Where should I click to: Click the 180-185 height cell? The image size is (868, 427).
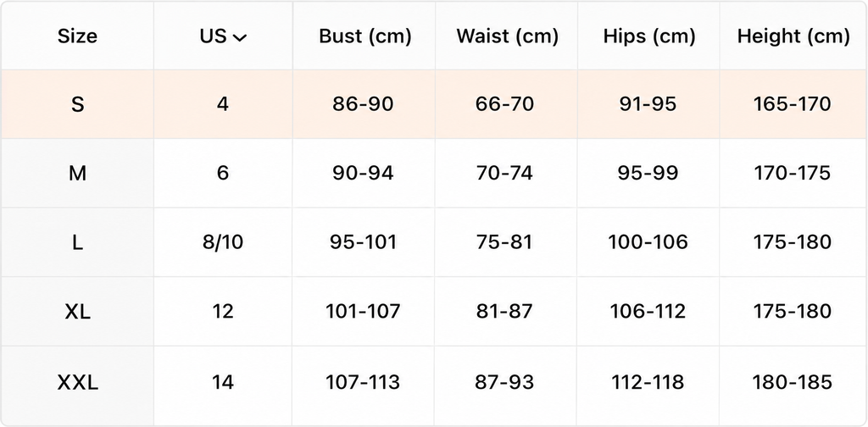tap(793, 382)
